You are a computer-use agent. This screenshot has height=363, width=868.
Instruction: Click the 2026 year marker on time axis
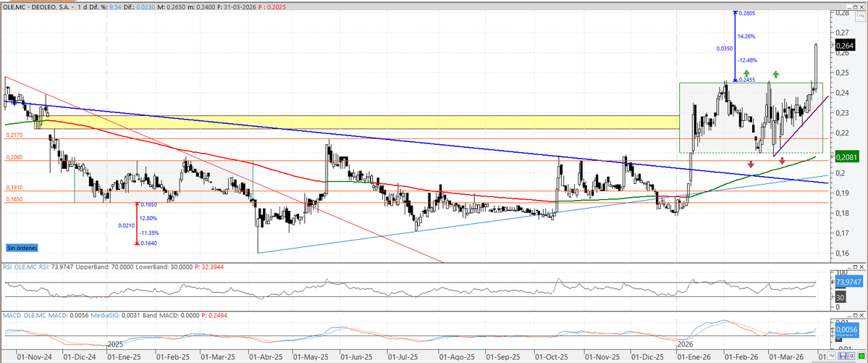pyautogui.click(x=686, y=345)
